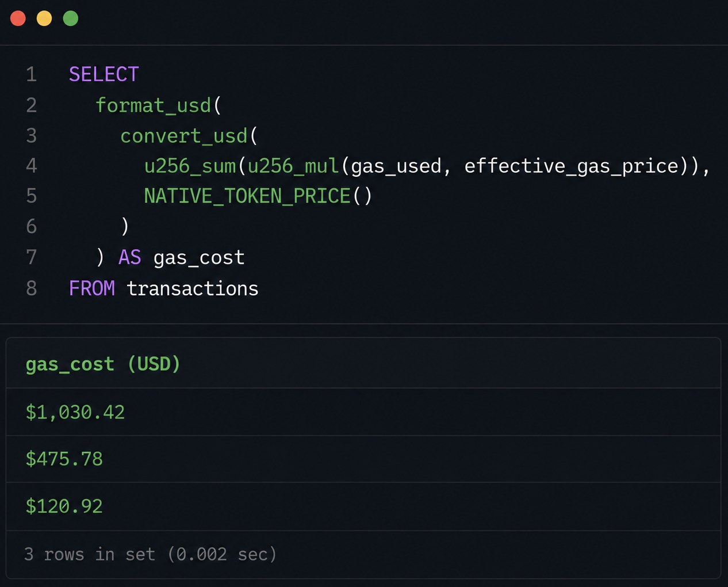Viewport: 728px width, 587px height.
Task: Click the gas_cost (USD) column header
Action: point(103,364)
